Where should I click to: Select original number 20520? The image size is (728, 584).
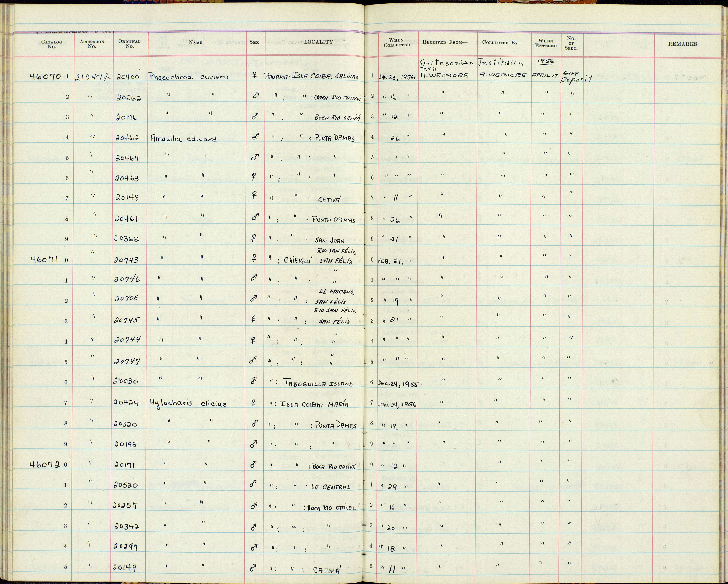click(x=126, y=485)
